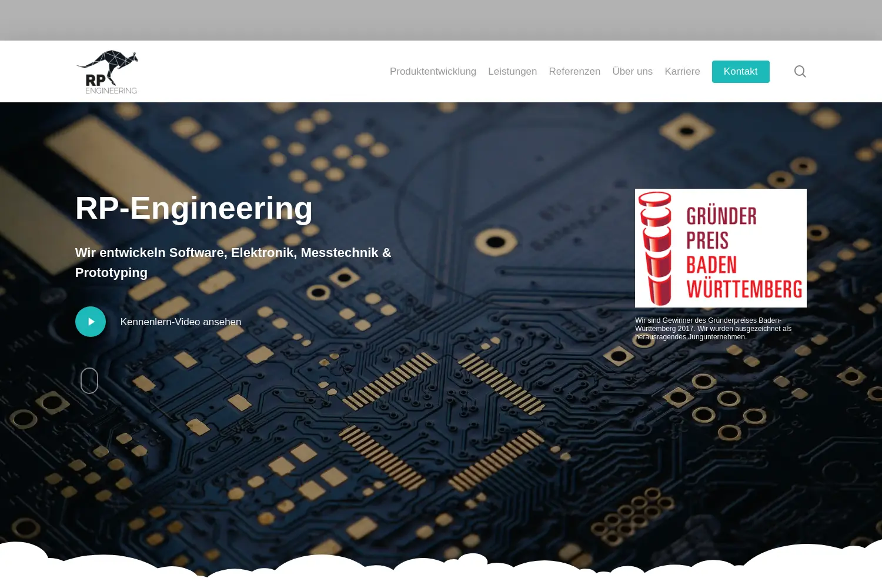The image size is (882, 588).
Task: Click the teal Kontakt button
Action: click(740, 72)
